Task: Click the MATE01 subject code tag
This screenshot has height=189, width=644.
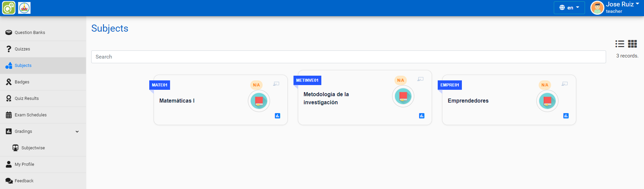Action: tap(160, 85)
